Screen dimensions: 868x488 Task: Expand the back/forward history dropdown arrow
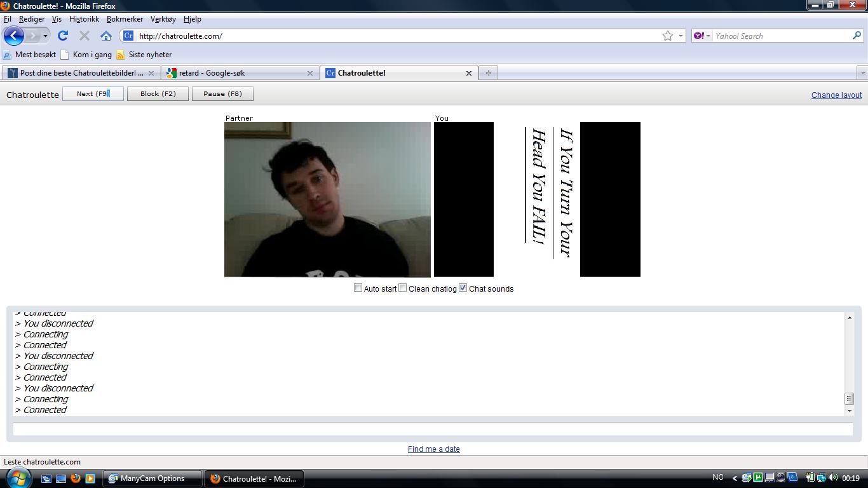[x=45, y=36]
